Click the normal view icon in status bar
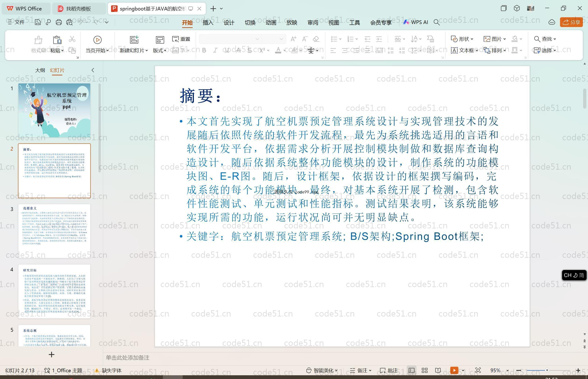Viewport: 588px width, 379px height. click(411, 370)
